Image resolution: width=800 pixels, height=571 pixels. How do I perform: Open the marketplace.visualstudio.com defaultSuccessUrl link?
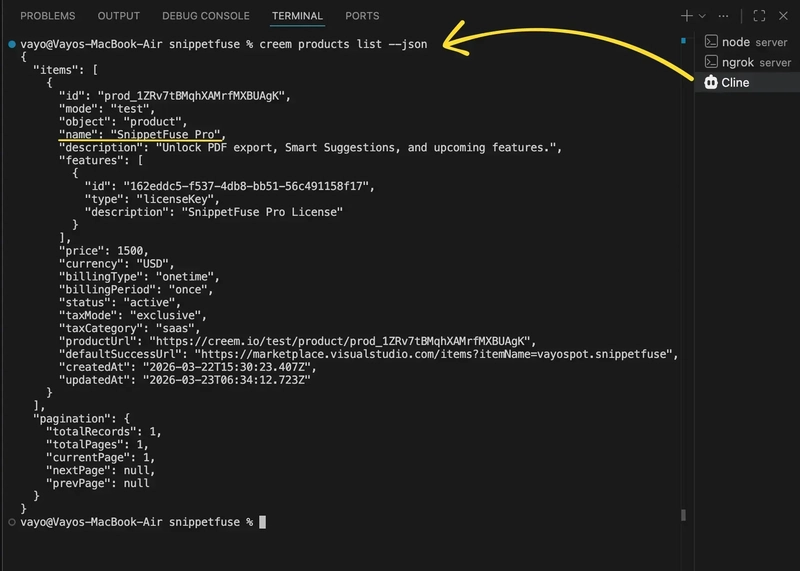pyautogui.click(x=433, y=354)
